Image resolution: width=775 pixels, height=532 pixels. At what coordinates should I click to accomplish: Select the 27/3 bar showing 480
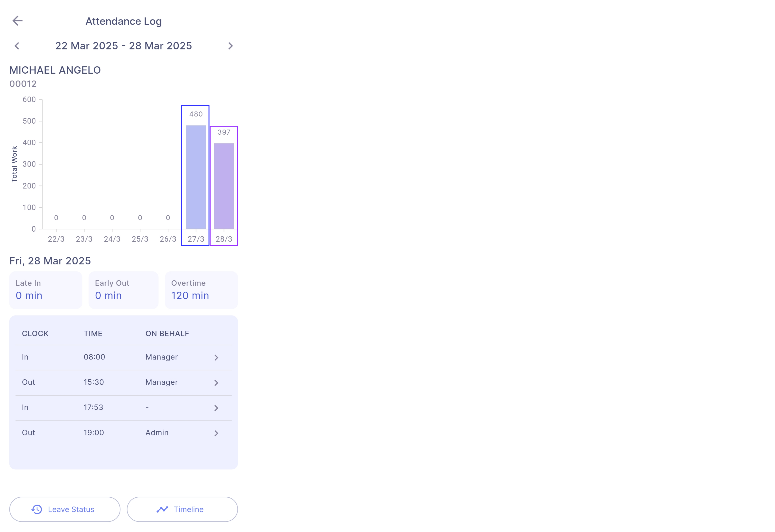195,177
